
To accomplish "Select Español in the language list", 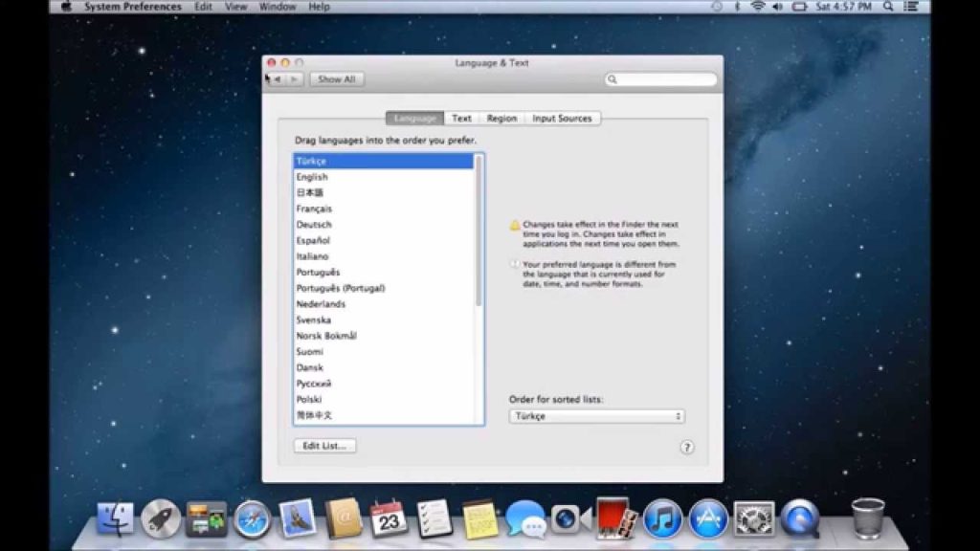I will click(383, 240).
